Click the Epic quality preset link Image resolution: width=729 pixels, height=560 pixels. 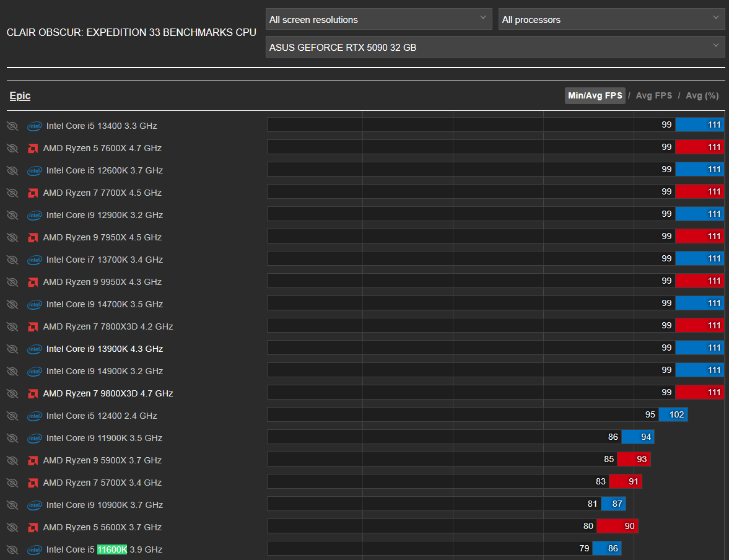coord(20,96)
